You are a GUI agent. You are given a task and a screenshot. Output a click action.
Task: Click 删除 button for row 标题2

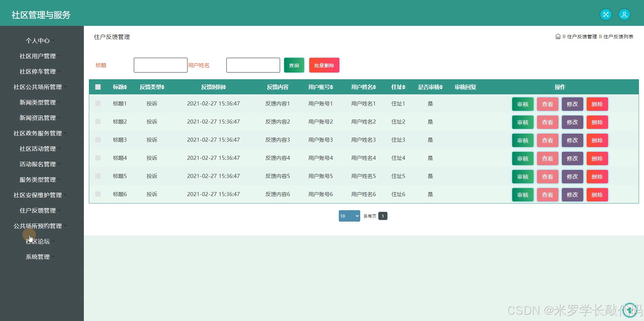597,122
